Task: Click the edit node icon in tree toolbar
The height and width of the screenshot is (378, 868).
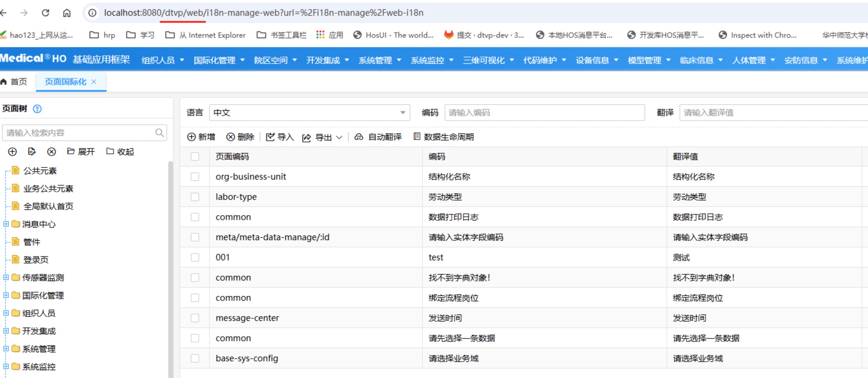Action: pos(32,152)
